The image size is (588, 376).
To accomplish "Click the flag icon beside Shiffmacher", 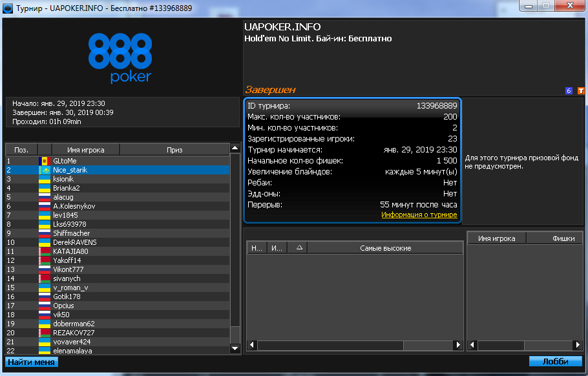I will click(45, 233).
